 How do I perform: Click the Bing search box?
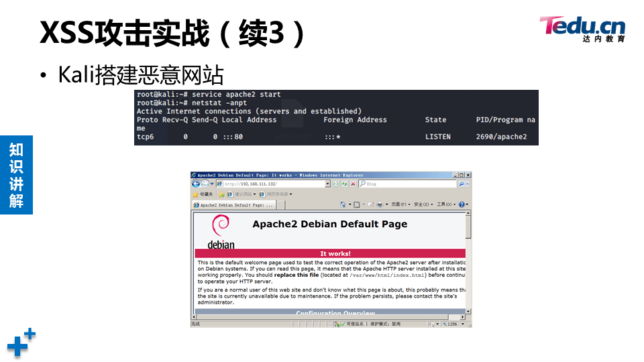coord(407,184)
